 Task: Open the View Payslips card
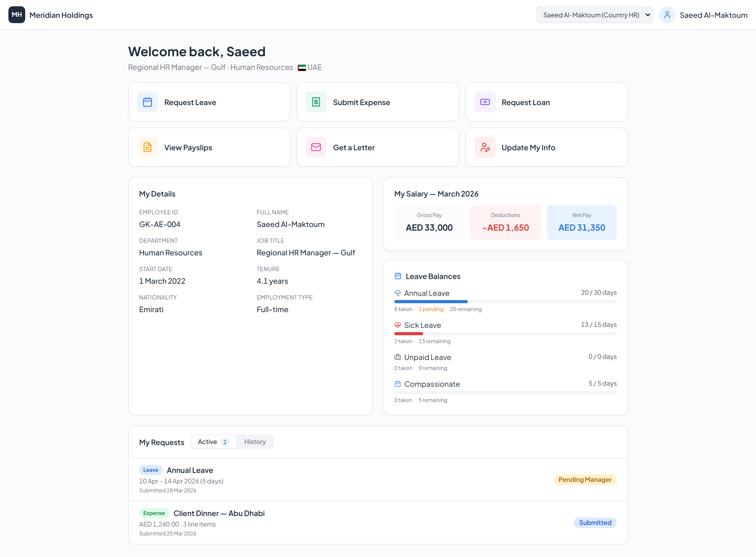tap(209, 147)
